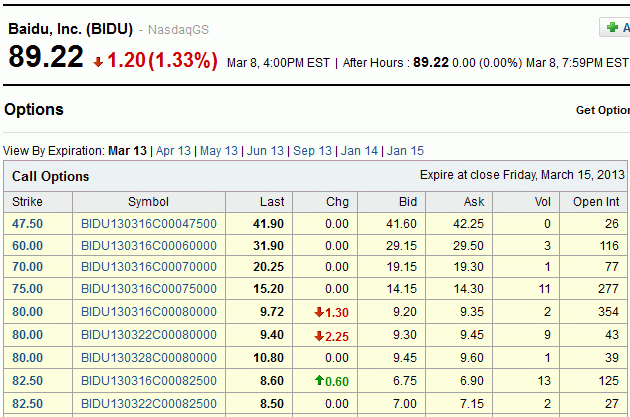This screenshot has width=630, height=417.
Task: Open the Apr 13 expiration
Action: (x=173, y=151)
